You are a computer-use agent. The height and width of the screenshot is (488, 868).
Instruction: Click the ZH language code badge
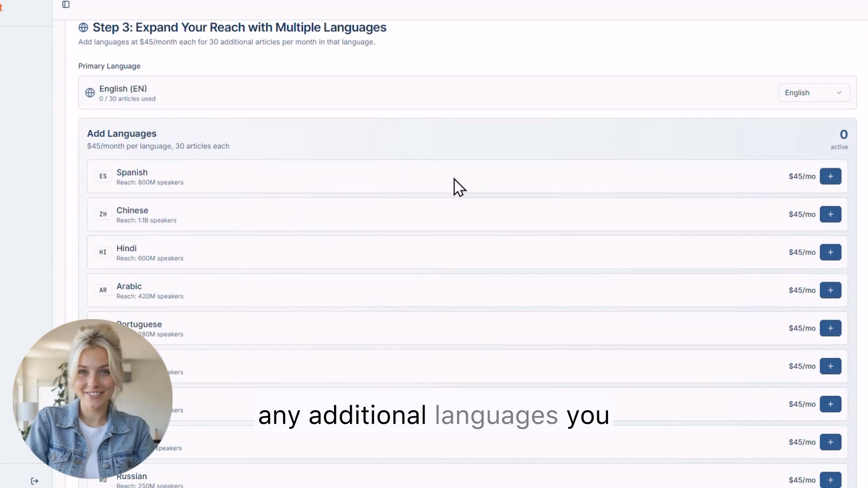coord(103,214)
